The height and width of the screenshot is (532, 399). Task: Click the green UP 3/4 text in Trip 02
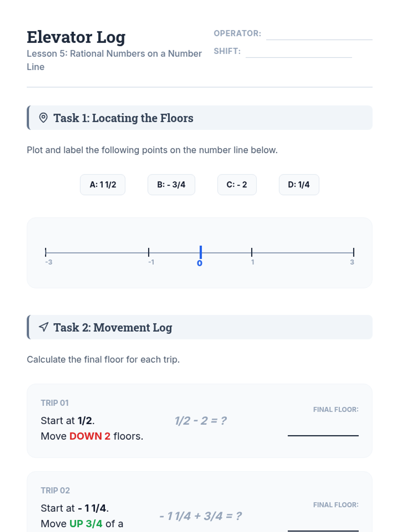pos(86,524)
